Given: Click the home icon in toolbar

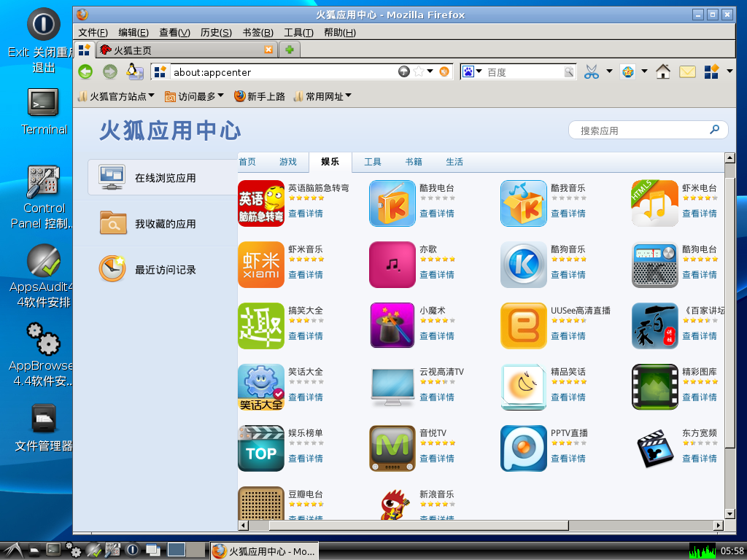Looking at the screenshot, I should (662, 72).
